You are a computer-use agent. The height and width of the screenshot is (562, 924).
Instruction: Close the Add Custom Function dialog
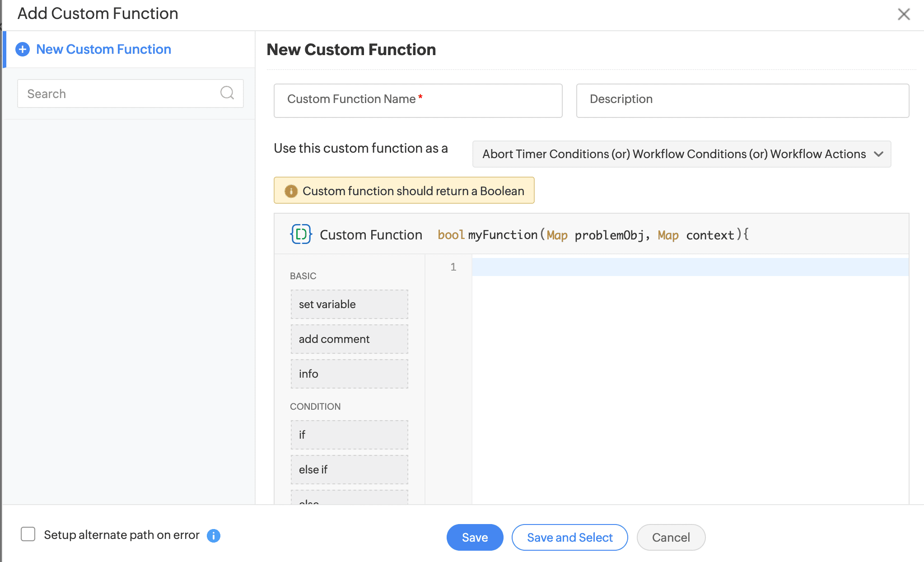pyautogui.click(x=903, y=14)
